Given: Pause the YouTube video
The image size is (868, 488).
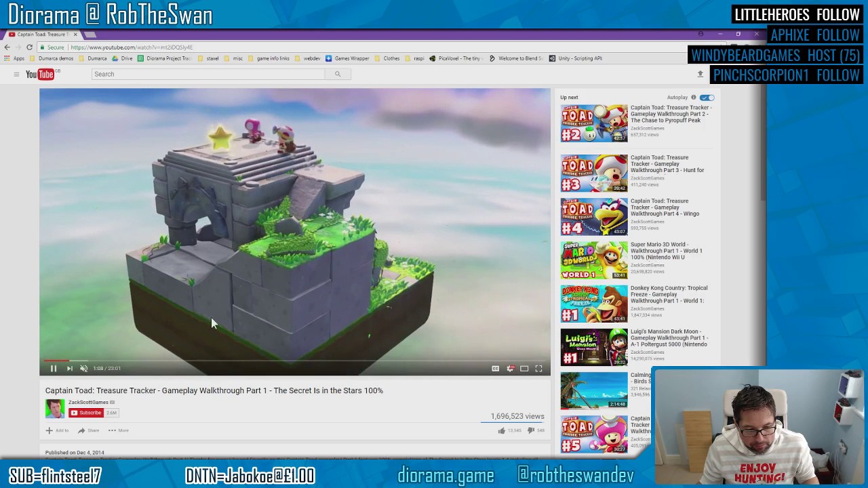Looking at the screenshot, I should 53,368.
